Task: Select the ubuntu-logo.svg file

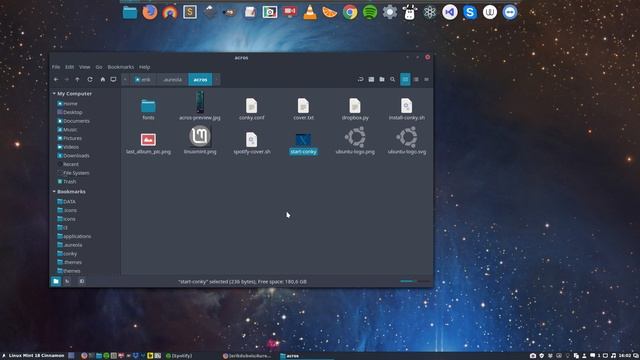Action: coord(407,141)
